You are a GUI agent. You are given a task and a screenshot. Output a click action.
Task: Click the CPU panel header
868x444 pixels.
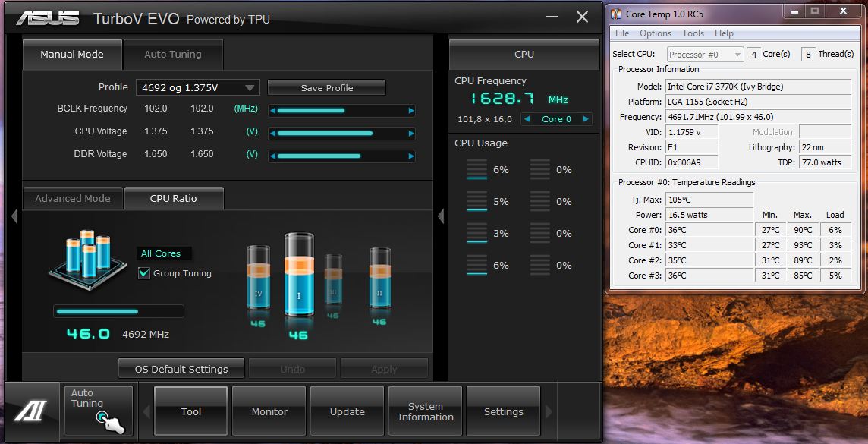524,54
